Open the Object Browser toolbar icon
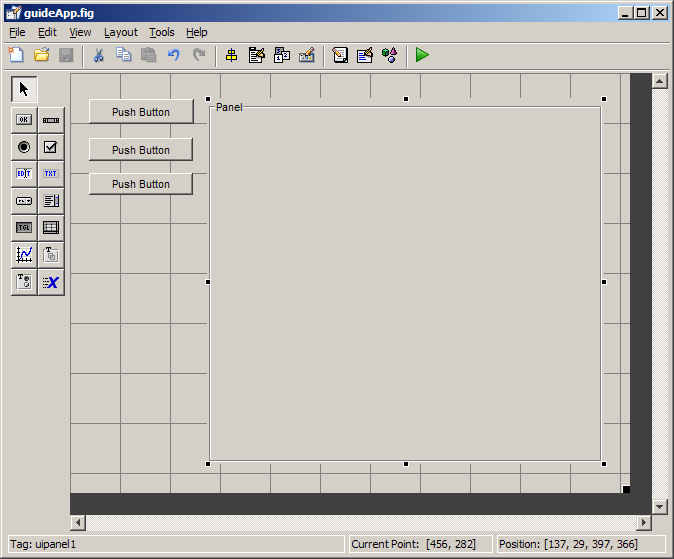674x559 pixels. [389, 55]
